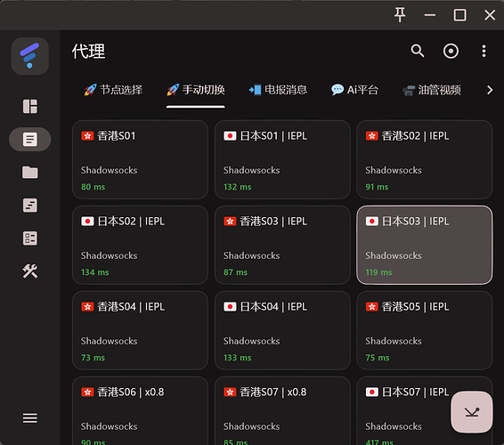Click the locate current node target icon
The height and width of the screenshot is (445, 504).
point(451,51)
